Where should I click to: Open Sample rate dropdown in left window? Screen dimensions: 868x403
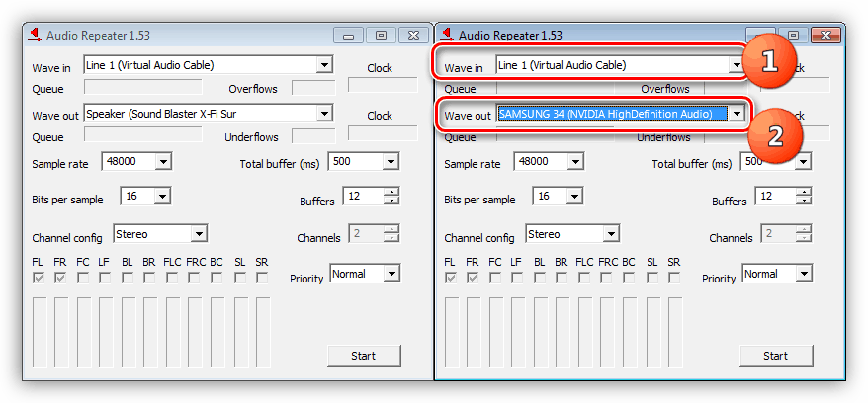pos(163,161)
